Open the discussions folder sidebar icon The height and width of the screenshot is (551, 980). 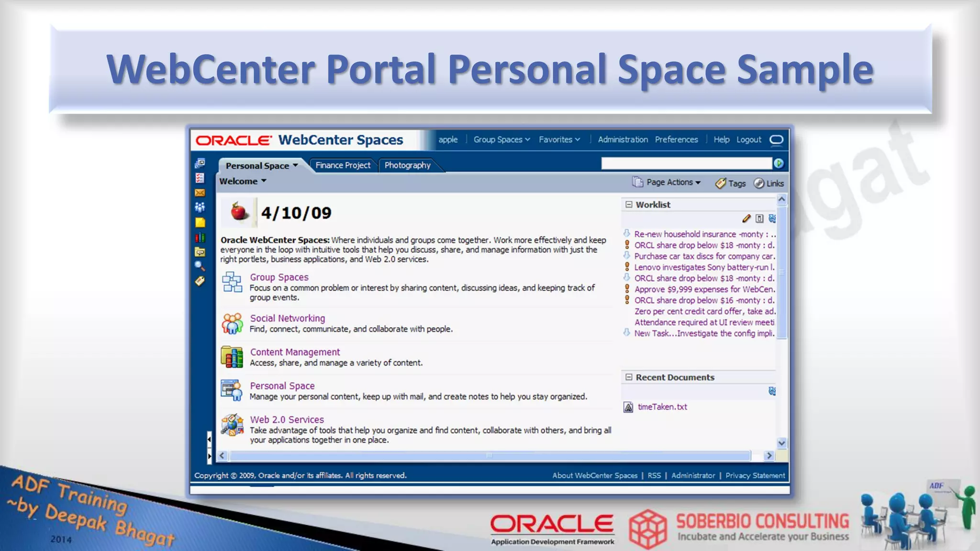(x=200, y=252)
